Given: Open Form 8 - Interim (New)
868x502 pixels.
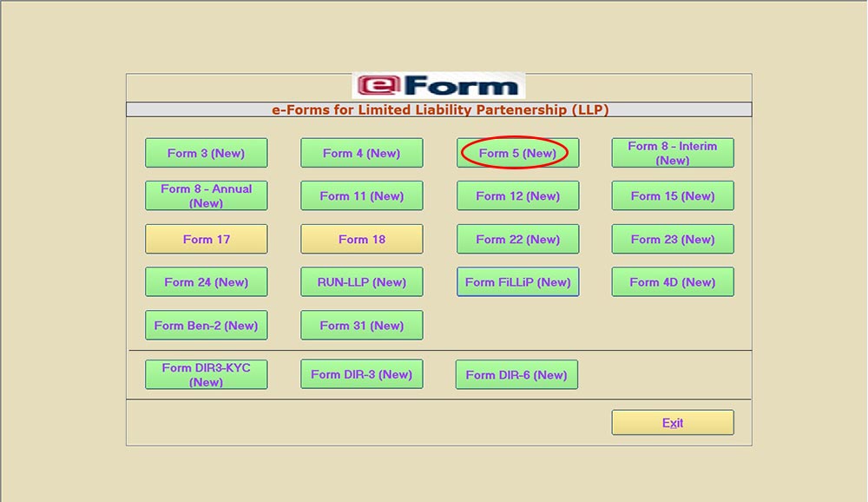Looking at the screenshot, I should point(673,153).
